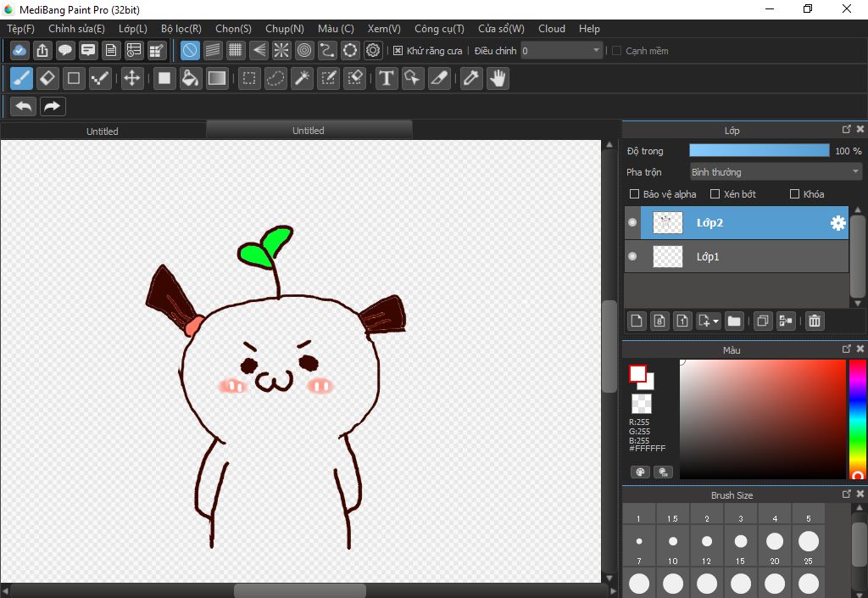
Task: Select the Hand pan tool
Action: coord(498,79)
